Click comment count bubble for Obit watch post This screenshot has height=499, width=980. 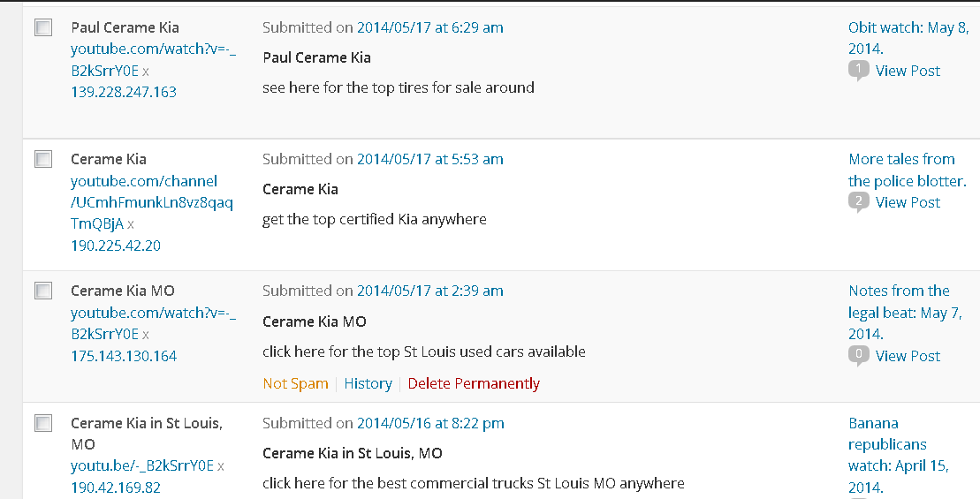click(857, 71)
